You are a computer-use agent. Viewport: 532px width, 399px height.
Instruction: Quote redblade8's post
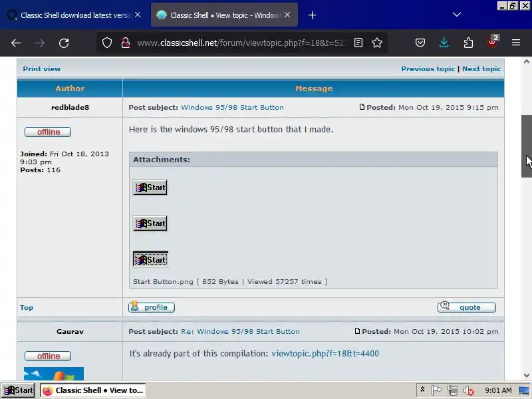click(467, 307)
